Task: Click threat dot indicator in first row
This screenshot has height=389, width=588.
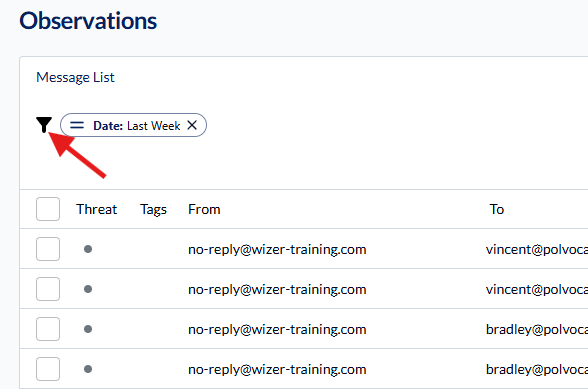Action: pos(88,249)
